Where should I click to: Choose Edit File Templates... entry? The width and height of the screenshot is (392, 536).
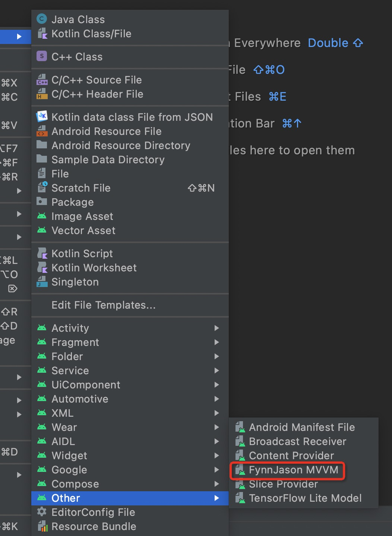[x=130, y=305]
